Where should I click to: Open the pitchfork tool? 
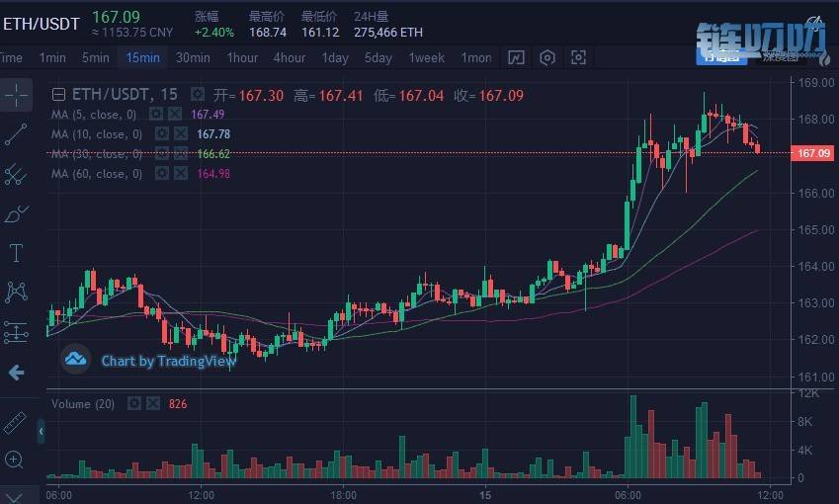(16, 174)
